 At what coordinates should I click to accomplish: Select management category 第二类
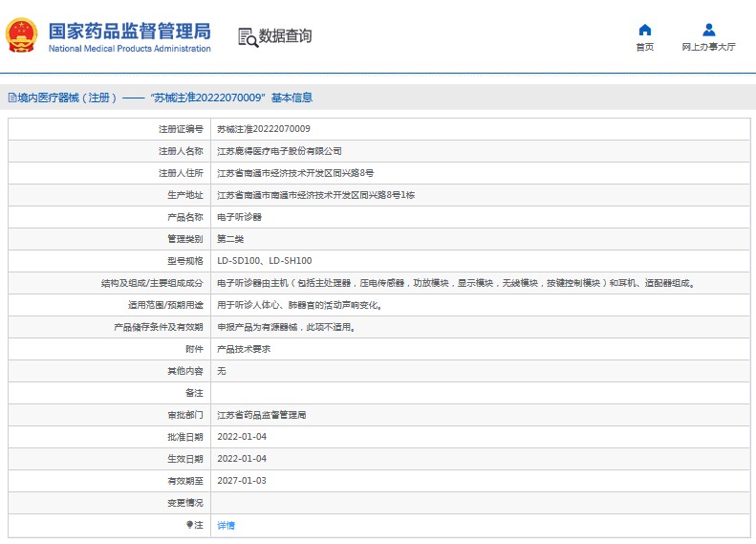[230, 239]
